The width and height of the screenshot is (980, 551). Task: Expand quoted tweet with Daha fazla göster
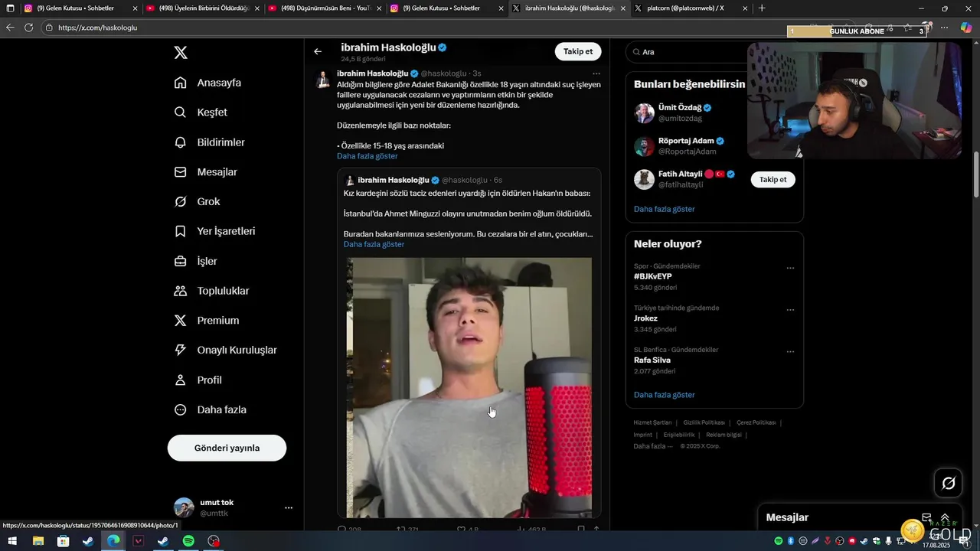[x=374, y=244]
